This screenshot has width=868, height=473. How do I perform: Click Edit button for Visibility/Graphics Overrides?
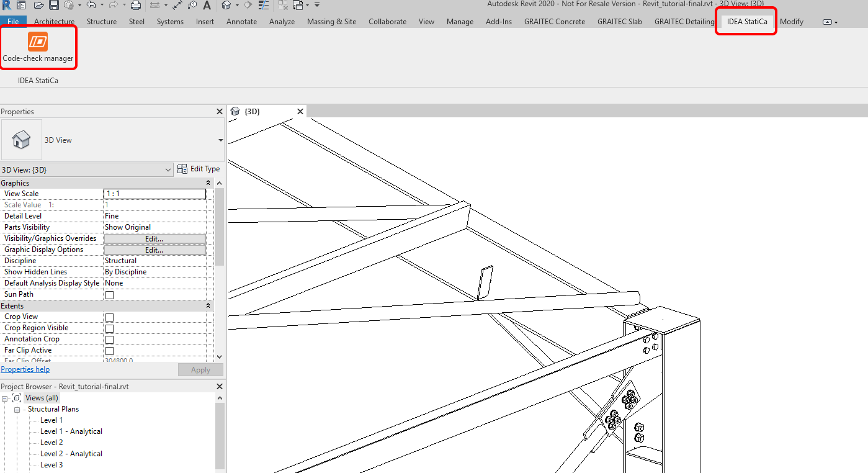(x=154, y=238)
